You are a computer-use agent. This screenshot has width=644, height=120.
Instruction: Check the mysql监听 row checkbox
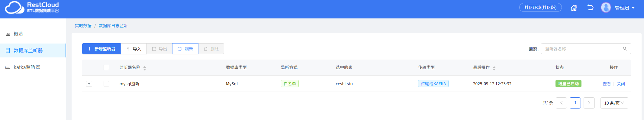coord(106,84)
